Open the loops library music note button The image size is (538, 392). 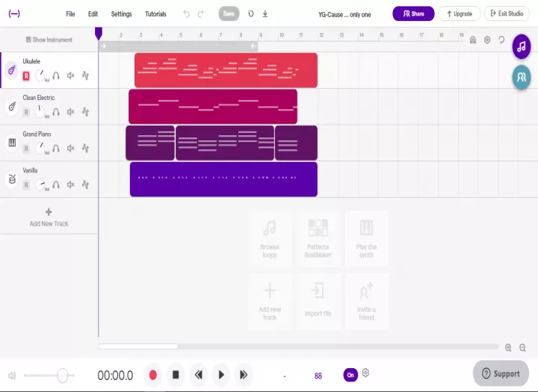[x=522, y=46]
